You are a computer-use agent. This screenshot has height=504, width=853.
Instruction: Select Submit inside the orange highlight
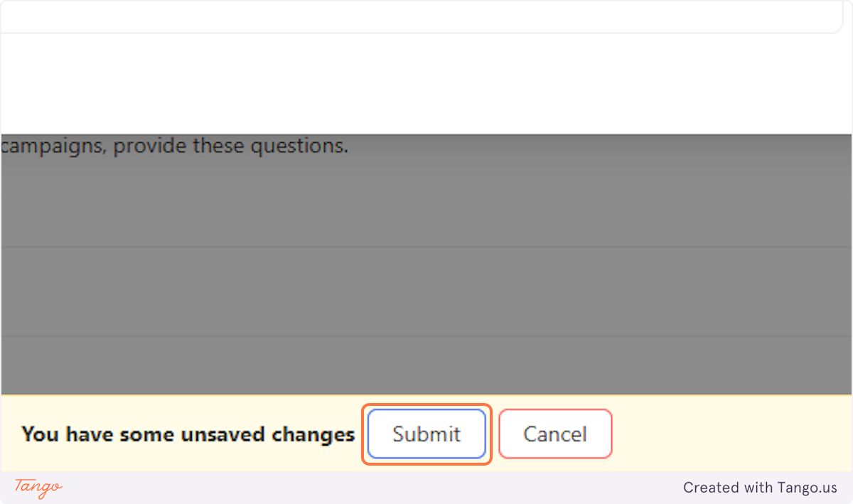click(x=426, y=434)
